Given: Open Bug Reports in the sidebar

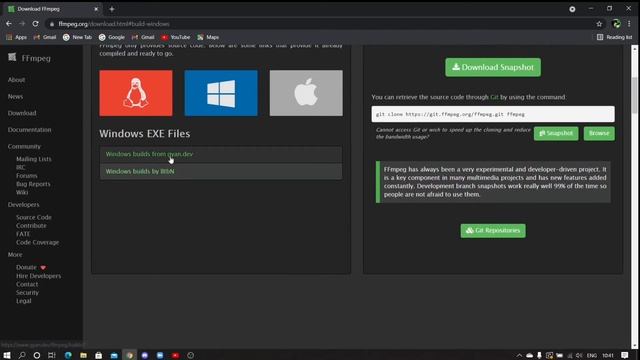Looking at the screenshot, I should click(33, 184).
